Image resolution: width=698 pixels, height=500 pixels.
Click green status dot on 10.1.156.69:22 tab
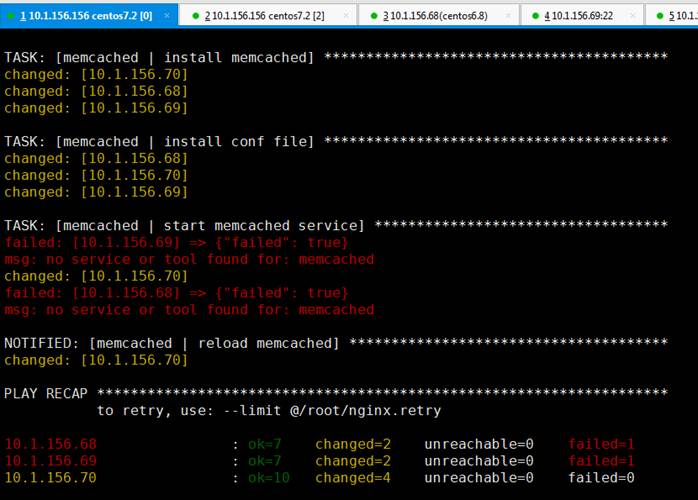tap(536, 16)
